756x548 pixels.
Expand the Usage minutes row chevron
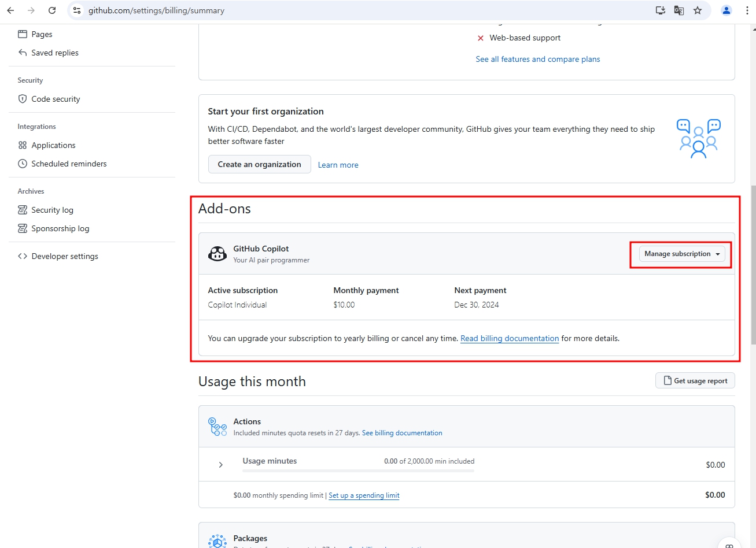tap(220, 465)
